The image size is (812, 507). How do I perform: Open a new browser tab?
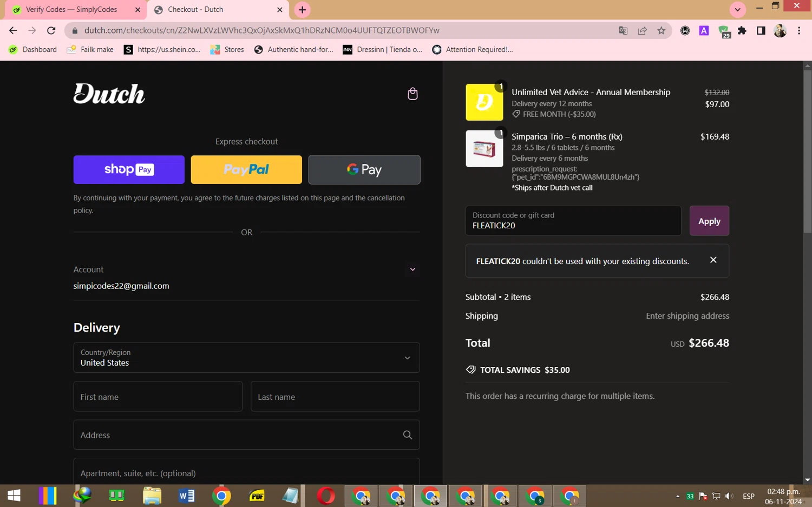(x=302, y=10)
